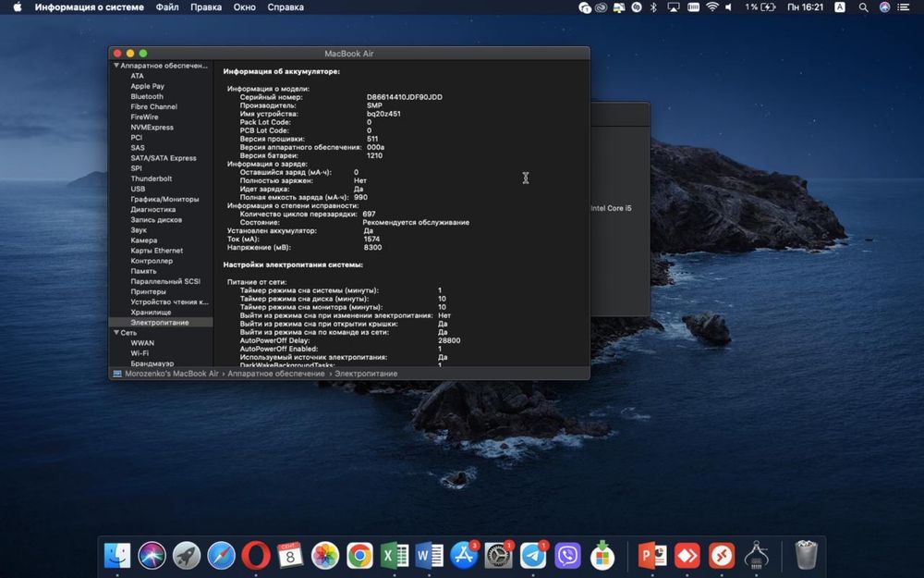This screenshot has width=924, height=578.
Task: Open the Trash in the dock
Action: [806, 556]
